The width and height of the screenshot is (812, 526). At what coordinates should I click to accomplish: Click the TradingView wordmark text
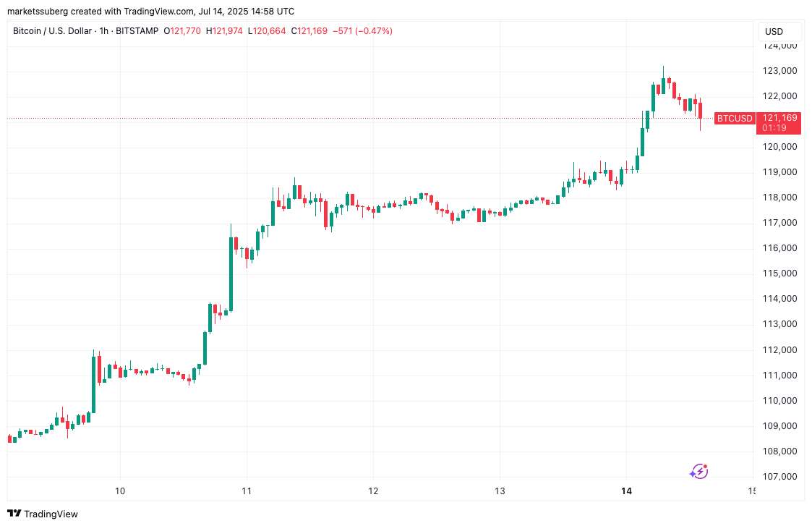(51, 514)
